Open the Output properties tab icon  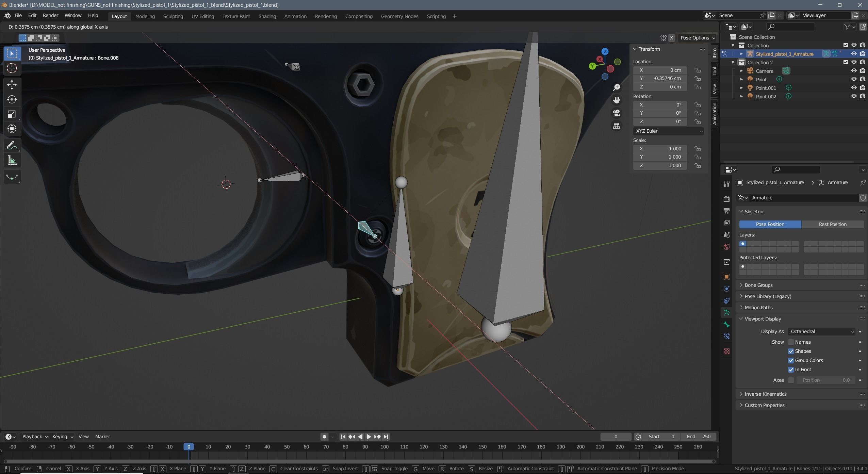(726, 211)
